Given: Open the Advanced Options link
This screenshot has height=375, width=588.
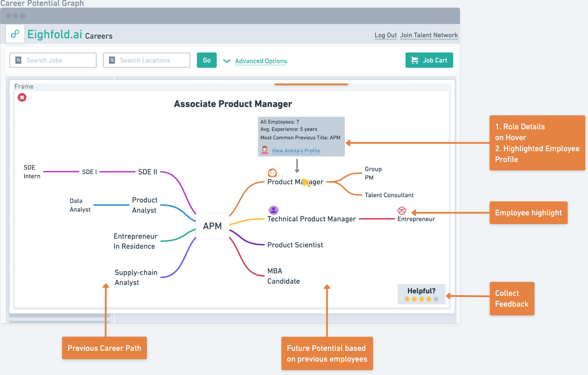Looking at the screenshot, I should pos(261,61).
